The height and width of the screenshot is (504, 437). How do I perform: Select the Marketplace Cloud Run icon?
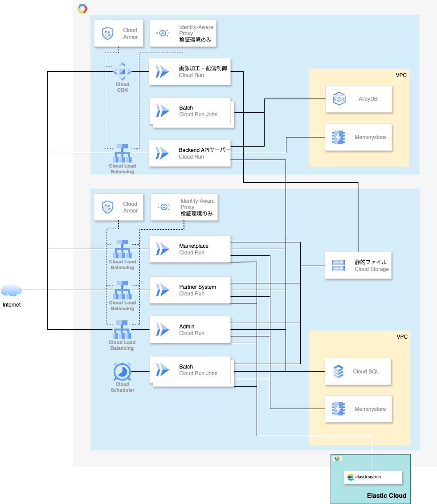click(163, 249)
